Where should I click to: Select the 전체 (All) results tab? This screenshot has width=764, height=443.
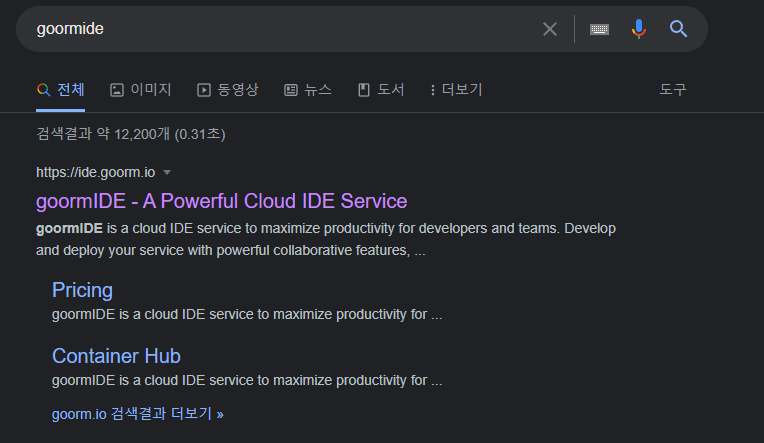(x=61, y=90)
